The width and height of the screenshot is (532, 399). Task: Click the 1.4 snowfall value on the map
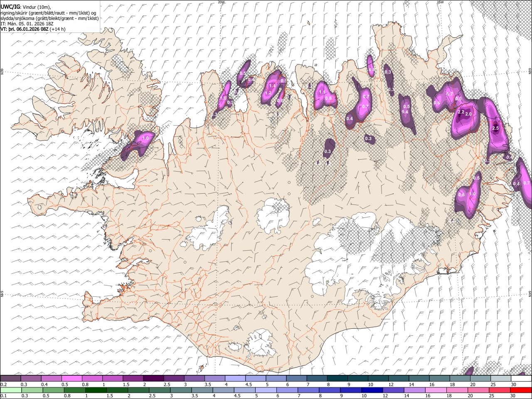(273, 86)
